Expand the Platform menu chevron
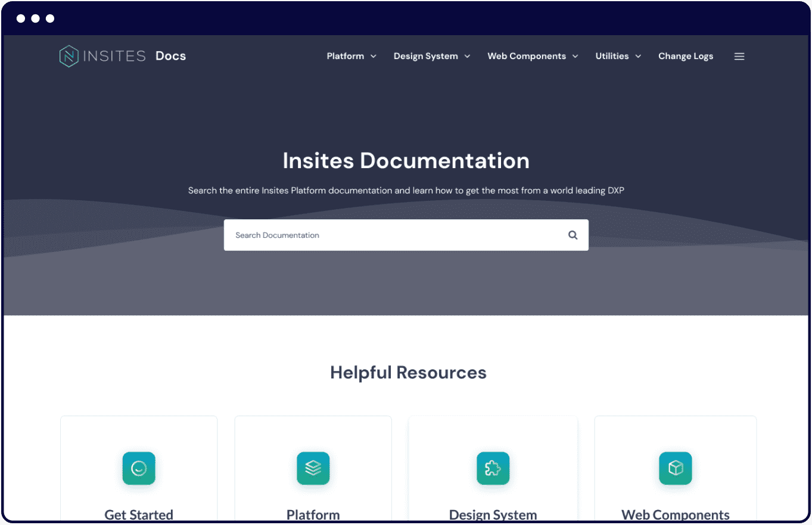 (374, 57)
